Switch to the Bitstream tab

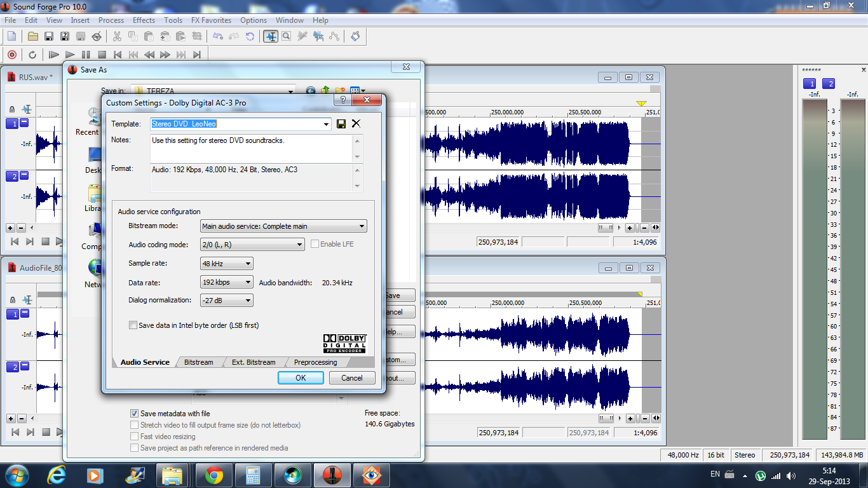coord(198,362)
